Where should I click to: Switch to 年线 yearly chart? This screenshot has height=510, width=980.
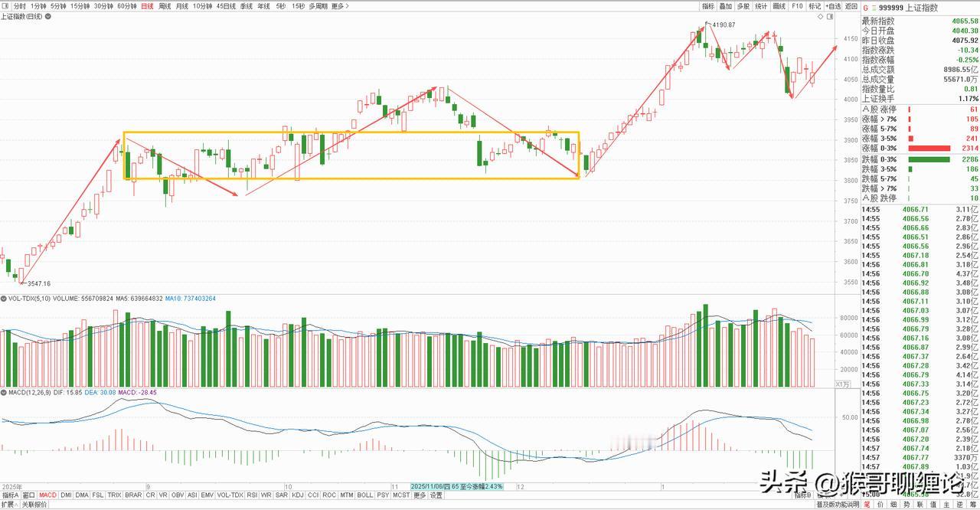coord(263,6)
